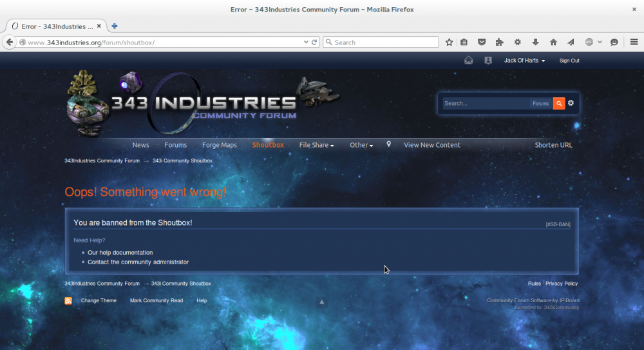Open the News navigation item

coord(140,145)
